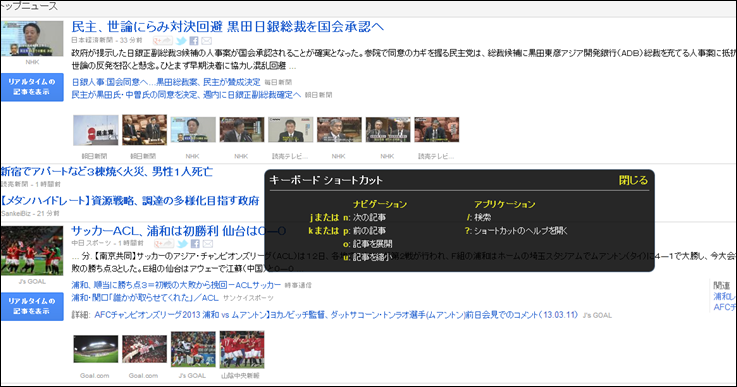Open the NHK politician thumbnail beside the top story
The height and width of the screenshot is (387, 737).
point(32,38)
